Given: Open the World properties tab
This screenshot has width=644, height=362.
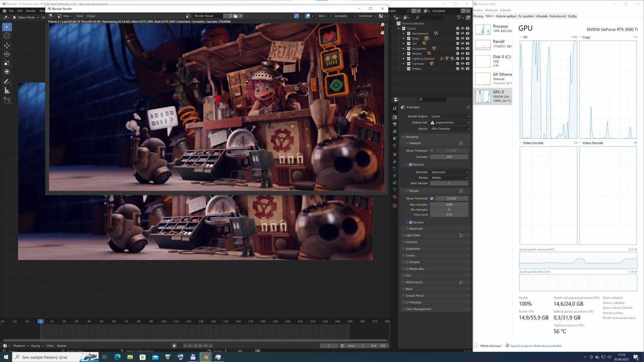Looking at the screenshot, I should [x=395, y=146].
